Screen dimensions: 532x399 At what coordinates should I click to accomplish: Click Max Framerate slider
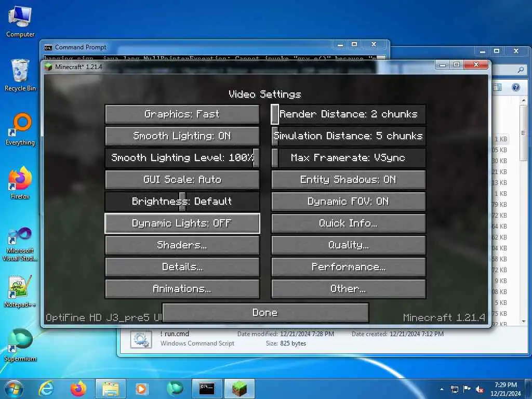click(x=349, y=158)
